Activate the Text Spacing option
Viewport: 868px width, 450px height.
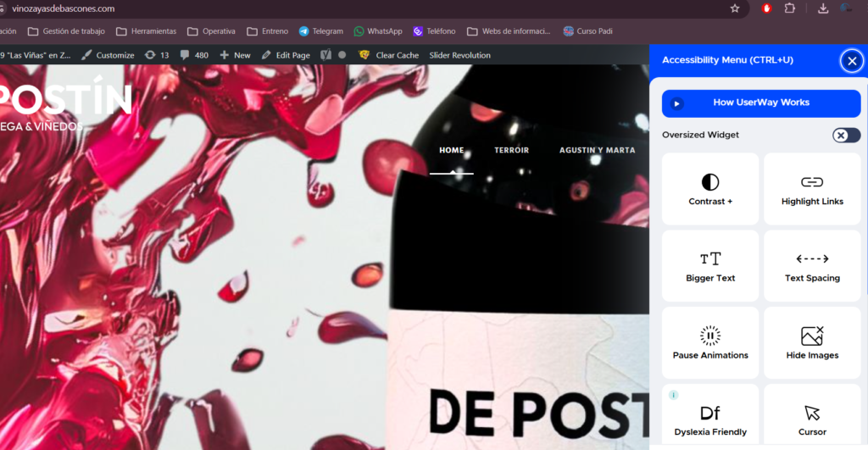[811, 265]
